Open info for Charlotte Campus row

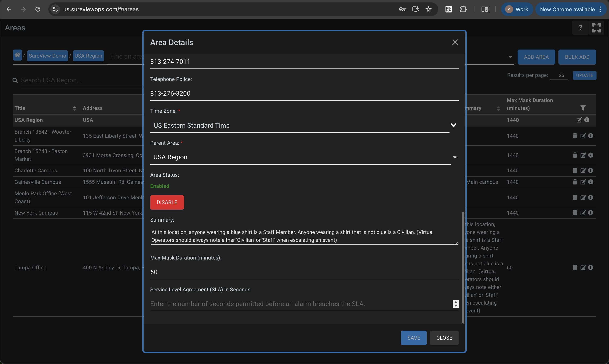[x=591, y=170]
